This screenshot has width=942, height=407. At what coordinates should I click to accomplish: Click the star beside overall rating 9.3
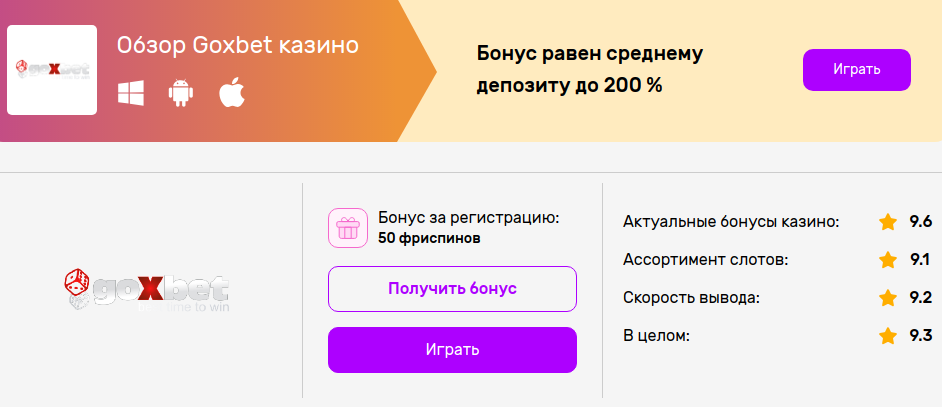[887, 335]
